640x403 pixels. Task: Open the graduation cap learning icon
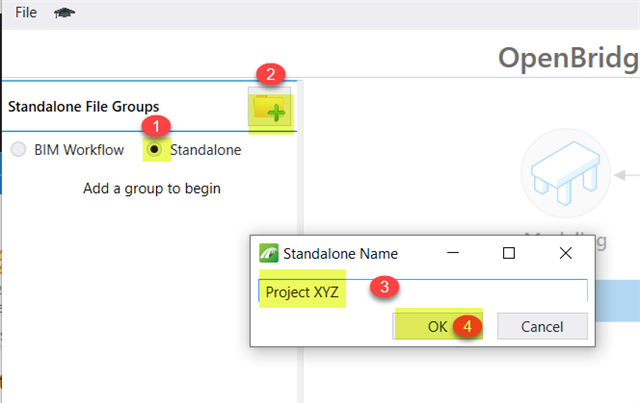tap(64, 13)
